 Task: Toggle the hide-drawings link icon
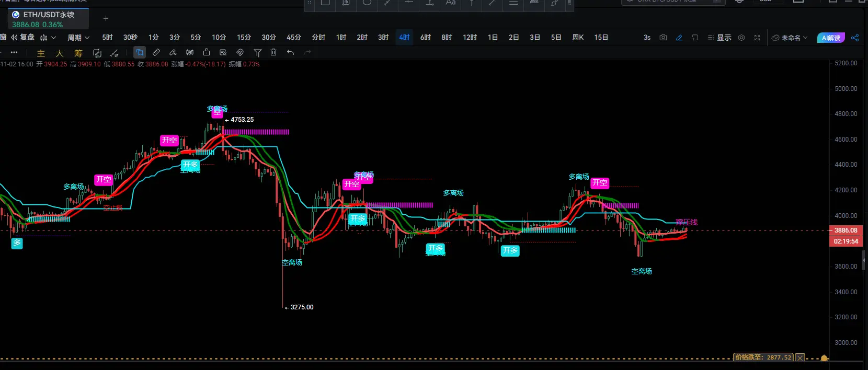(x=240, y=52)
